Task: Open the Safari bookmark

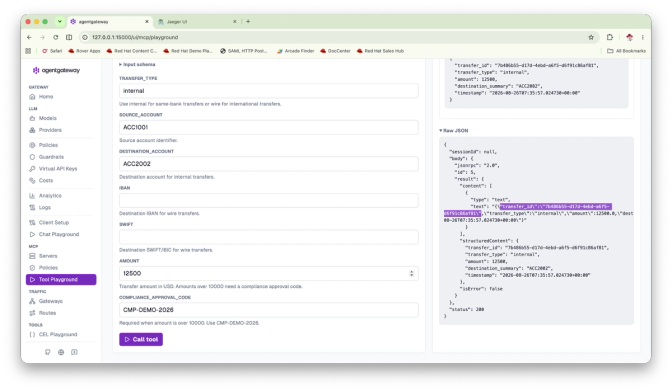Action: (52, 51)
